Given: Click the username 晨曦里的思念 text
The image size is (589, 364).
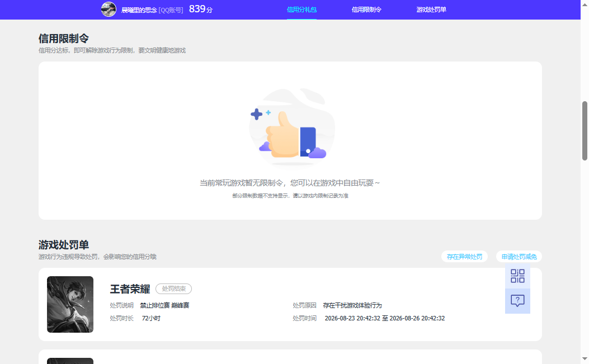Looking at the screenshot, I should 139,10.
